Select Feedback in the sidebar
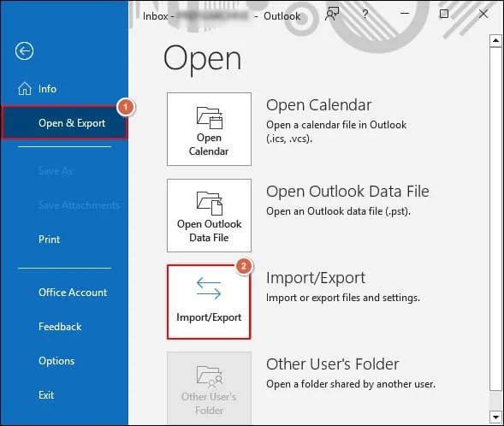Screen dimensions: 504x426 point(60,327)
